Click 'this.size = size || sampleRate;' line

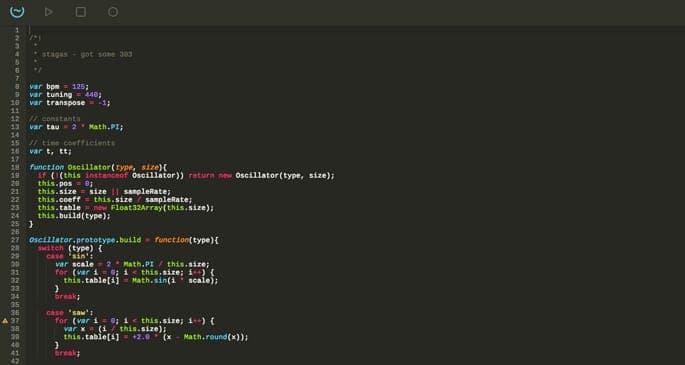click(104, 192)
